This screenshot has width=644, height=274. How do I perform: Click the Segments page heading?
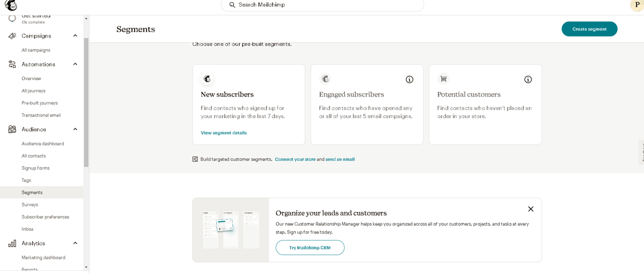(x=136, y=29)
